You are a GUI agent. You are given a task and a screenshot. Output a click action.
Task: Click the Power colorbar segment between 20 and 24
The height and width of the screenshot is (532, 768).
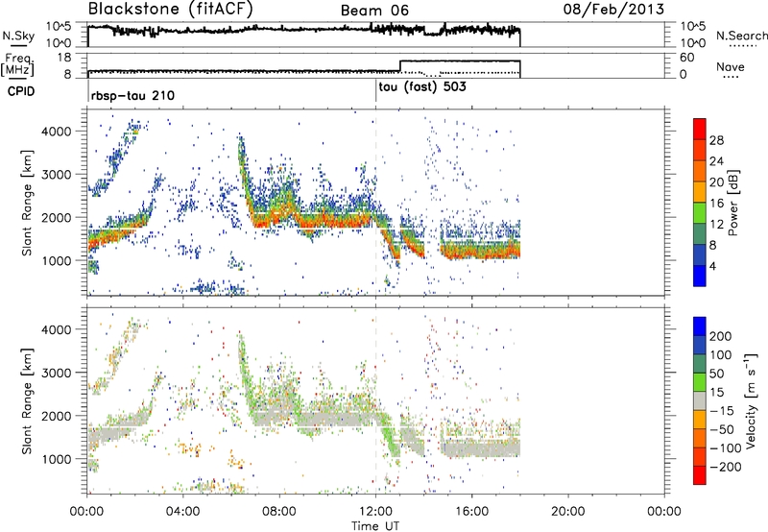pyautogui.click(x=700, y=171)
